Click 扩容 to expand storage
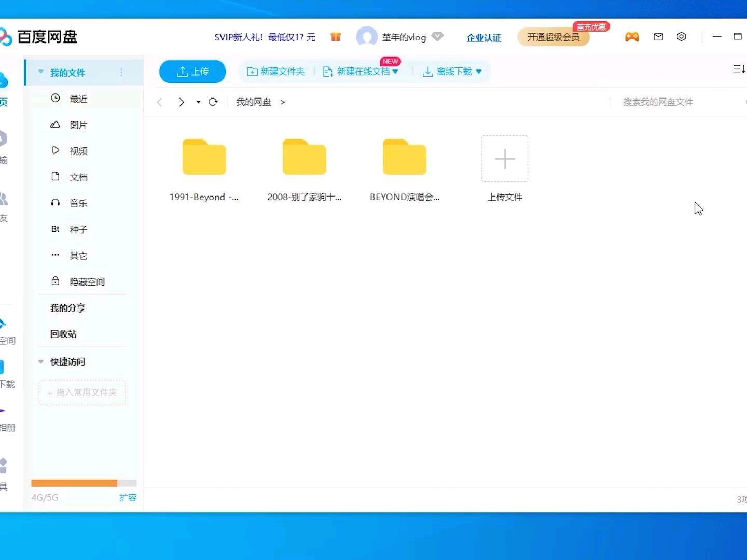Screen dimensions: 747x560 (128, 498)
